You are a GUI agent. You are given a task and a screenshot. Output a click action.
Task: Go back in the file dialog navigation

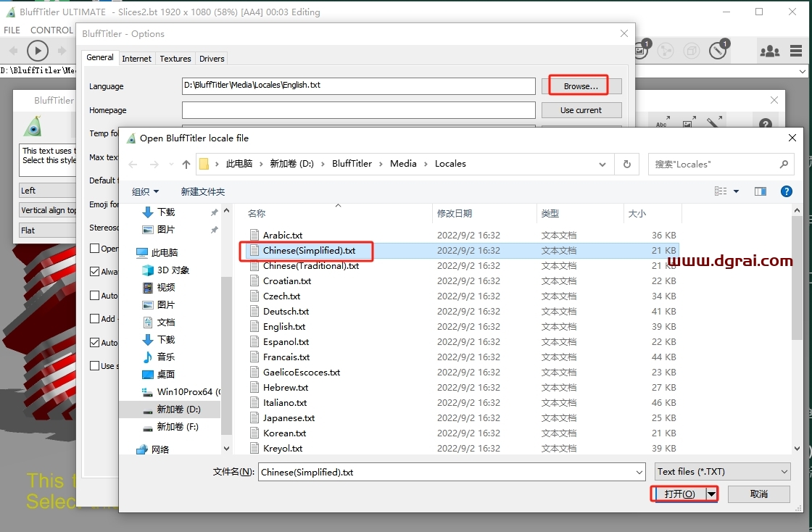pos(133,165)
